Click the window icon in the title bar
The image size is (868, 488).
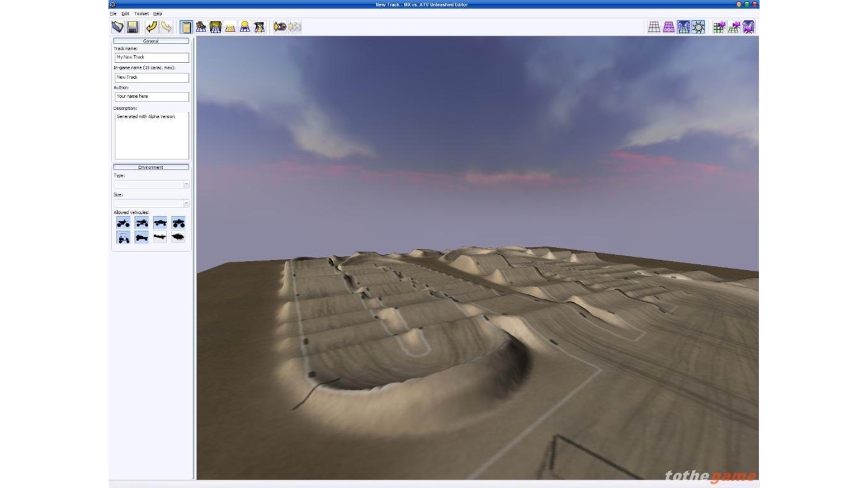(113, 5)
